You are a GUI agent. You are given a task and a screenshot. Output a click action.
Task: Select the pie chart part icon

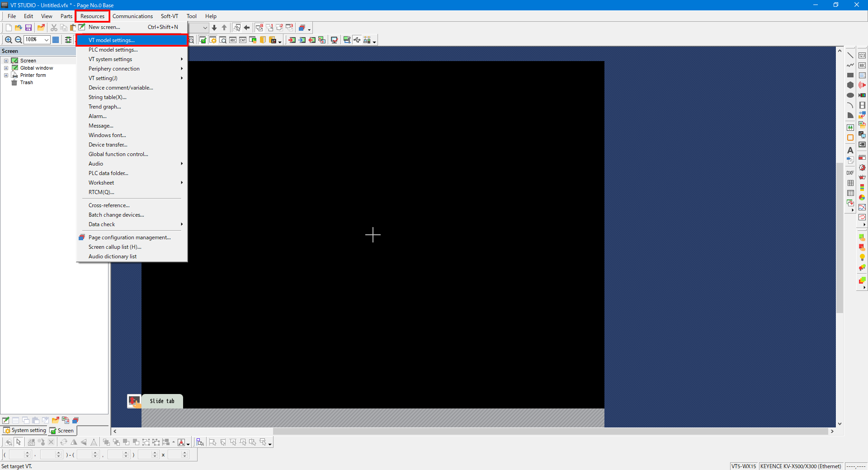click(x=862, y=197)
